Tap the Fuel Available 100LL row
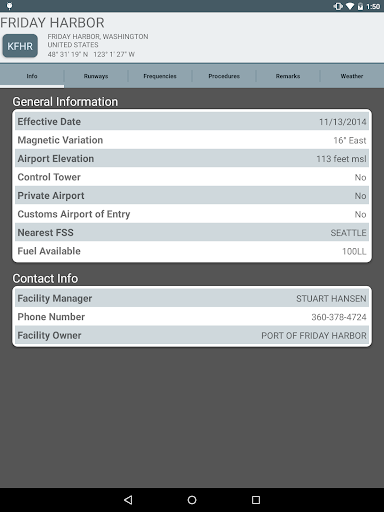384x512 pixels. 192,251
